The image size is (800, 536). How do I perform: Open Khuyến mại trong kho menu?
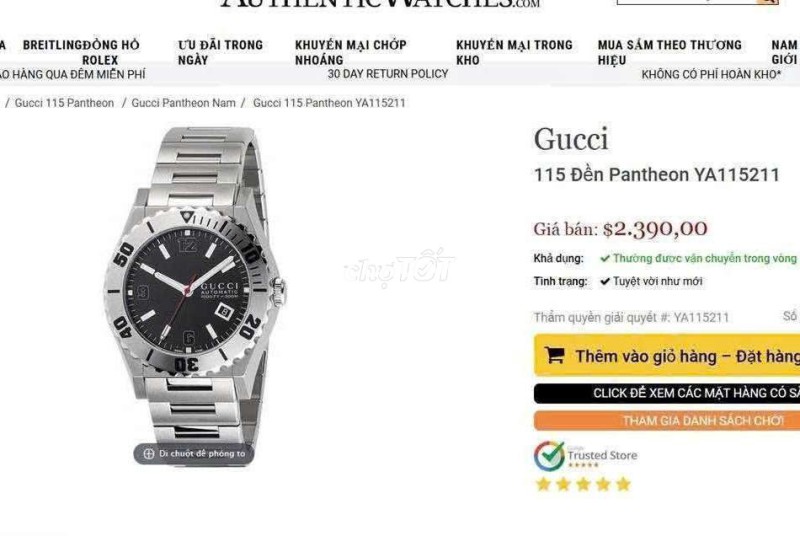click(x=514, y=52)
